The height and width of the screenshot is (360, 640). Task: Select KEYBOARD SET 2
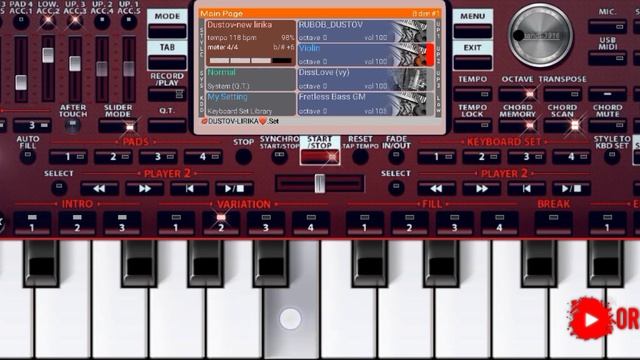481,157
